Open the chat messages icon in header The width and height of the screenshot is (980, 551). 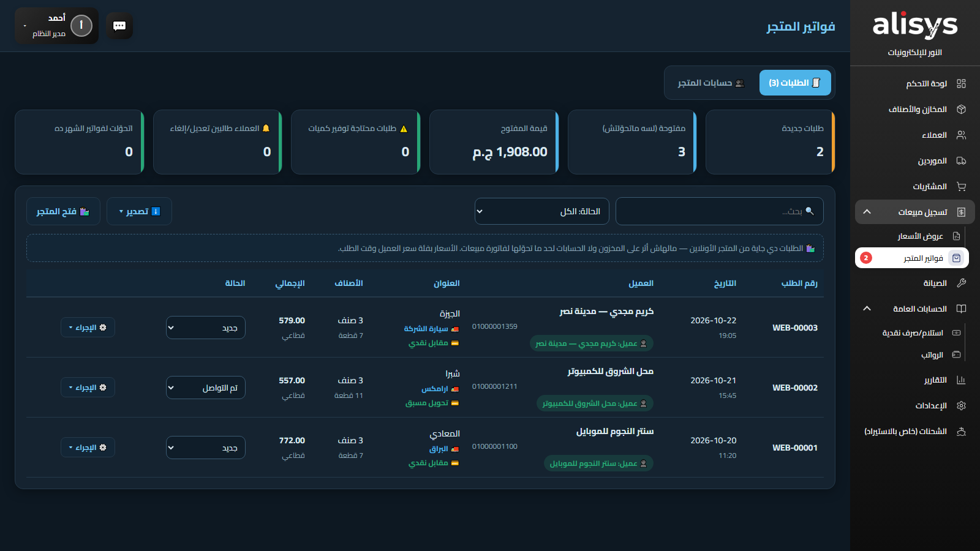[119, 26]
